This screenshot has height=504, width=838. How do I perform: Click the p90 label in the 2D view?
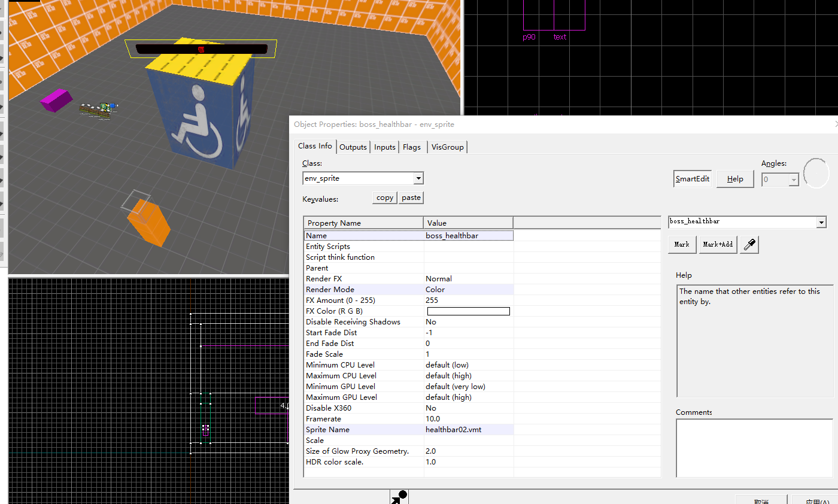[x=529, y=37]
